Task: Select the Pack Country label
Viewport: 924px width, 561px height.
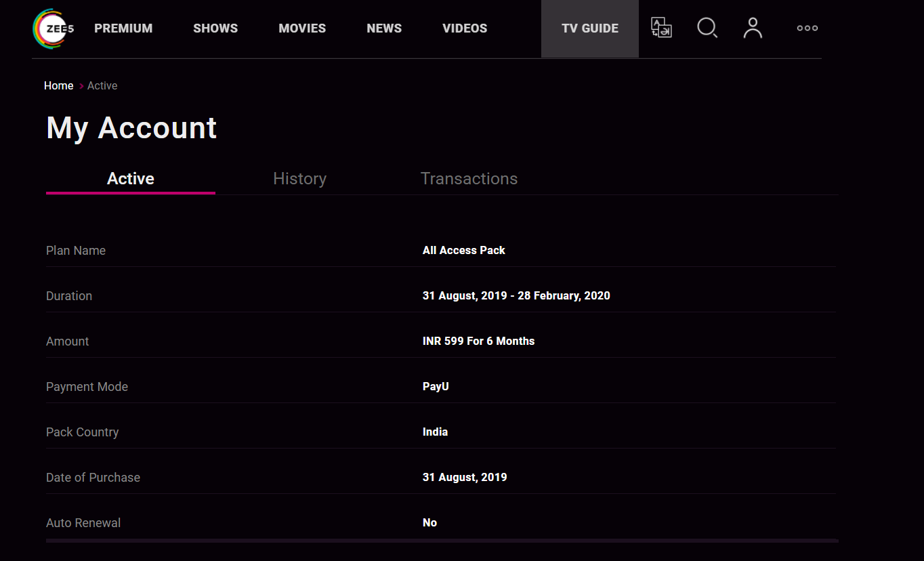Action: (x=82, y=432)
